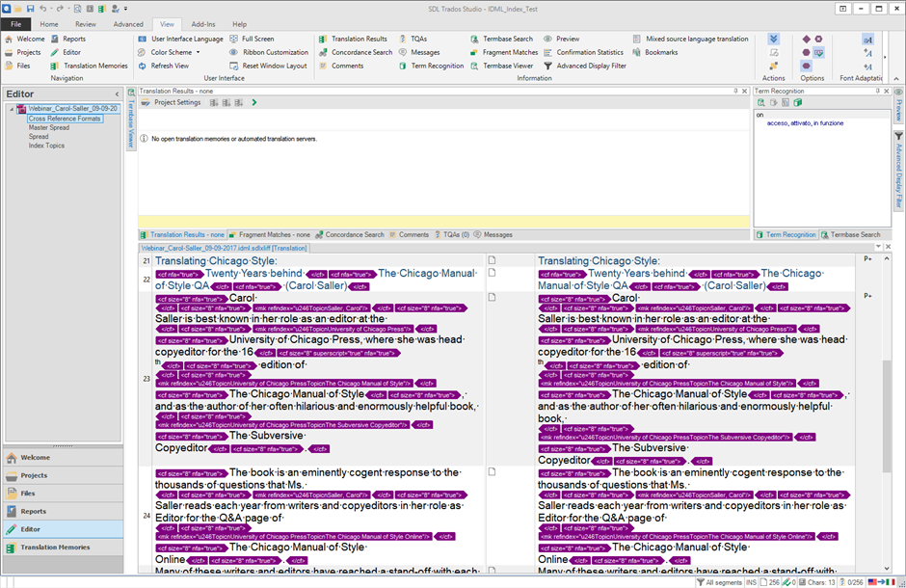
Task: Click the purple icon with the white X in Options
Action: [x=818, y=39]
